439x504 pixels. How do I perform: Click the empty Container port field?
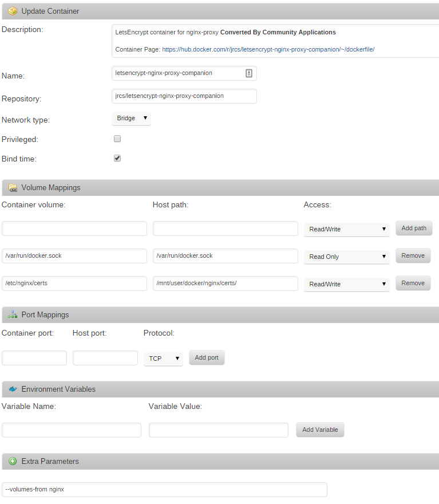pos(34,358)
